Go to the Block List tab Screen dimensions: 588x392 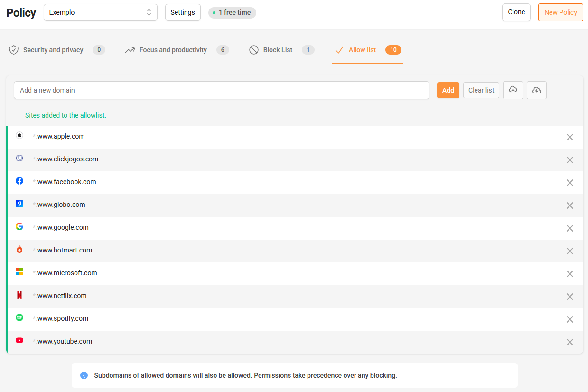pyautogui.click(x=278, y=50)
